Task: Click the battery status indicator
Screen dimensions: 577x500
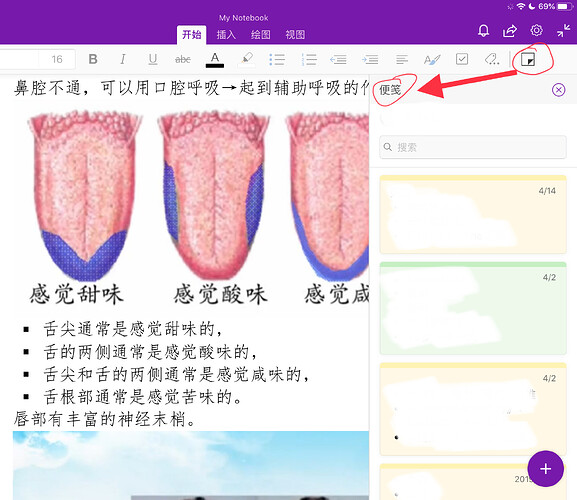Action: click(x=564, y=6)
